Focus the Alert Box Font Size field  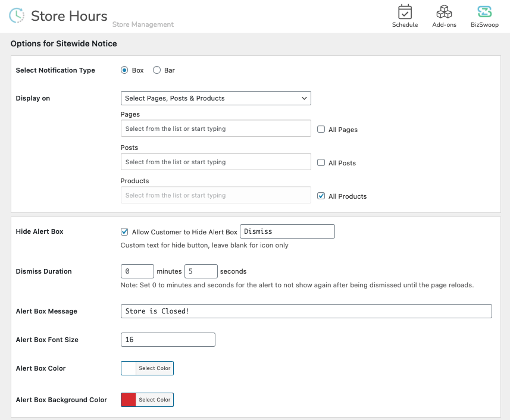click(168, 340)
